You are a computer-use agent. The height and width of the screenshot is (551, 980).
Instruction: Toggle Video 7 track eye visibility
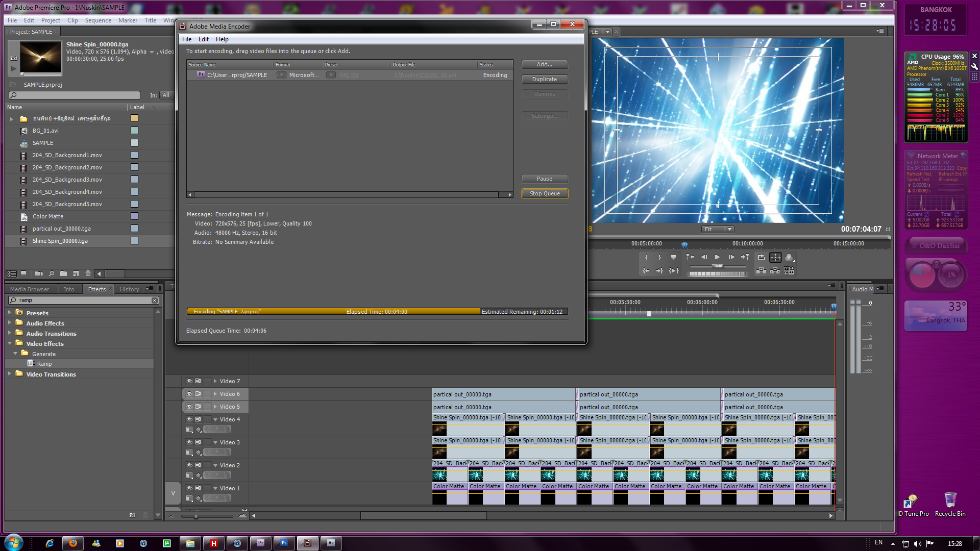pyautogui.click(x=189, y=381)
